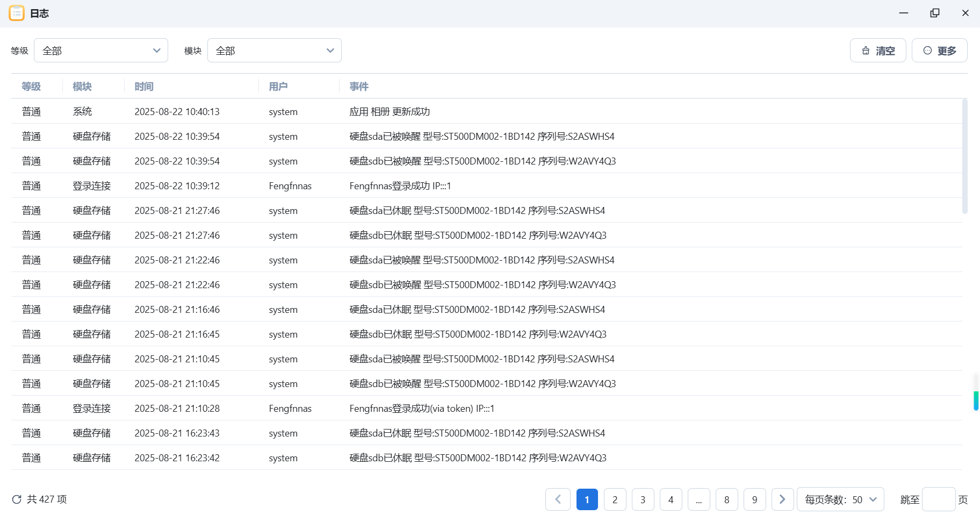This screenshot has width=980, height=522.
Task: Click the 系统 module cell
Action: click(82, 112)
